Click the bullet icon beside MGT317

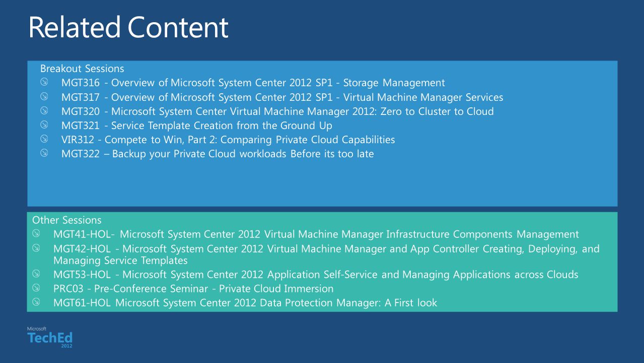pos(45,96)
